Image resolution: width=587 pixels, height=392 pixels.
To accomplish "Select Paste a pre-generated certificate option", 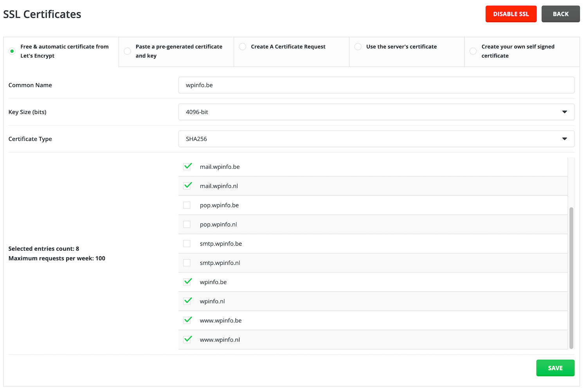I will (128, 51).
